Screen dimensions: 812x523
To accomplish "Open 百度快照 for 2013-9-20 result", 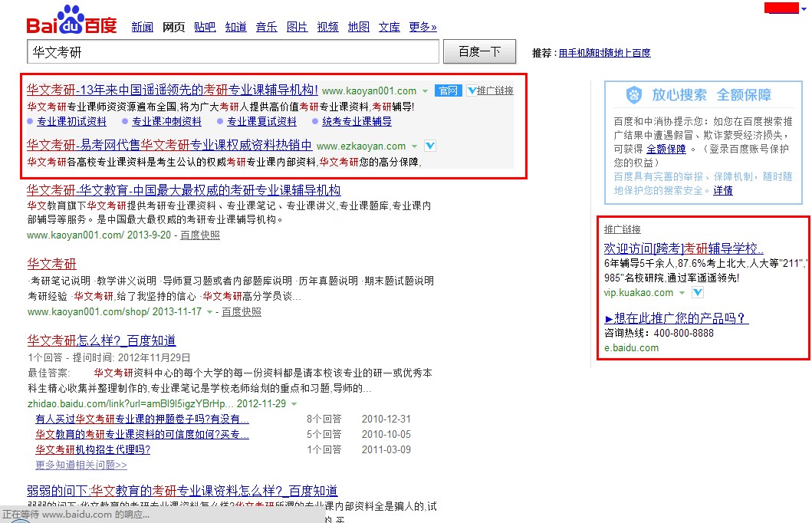I will tap(200, 235).
